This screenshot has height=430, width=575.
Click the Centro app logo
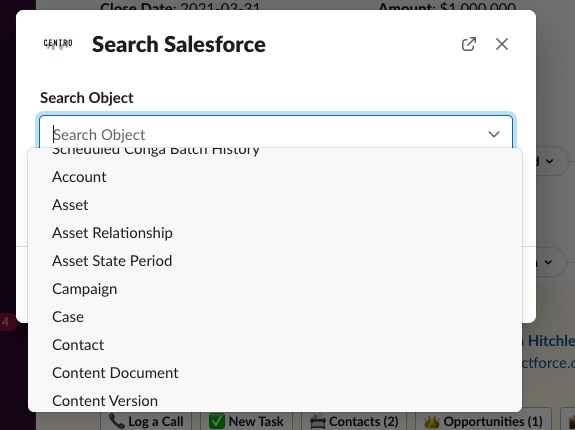58,44
